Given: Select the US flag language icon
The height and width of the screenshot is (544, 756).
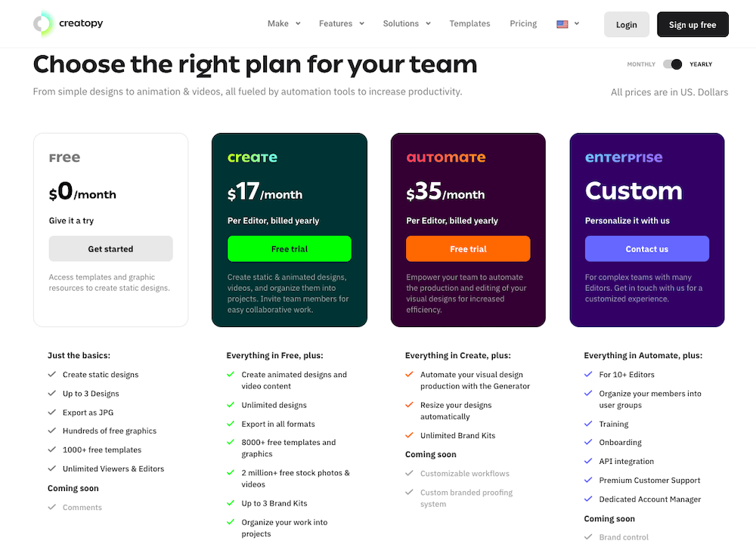Looking at the screenshot, I should coord(562,24).
